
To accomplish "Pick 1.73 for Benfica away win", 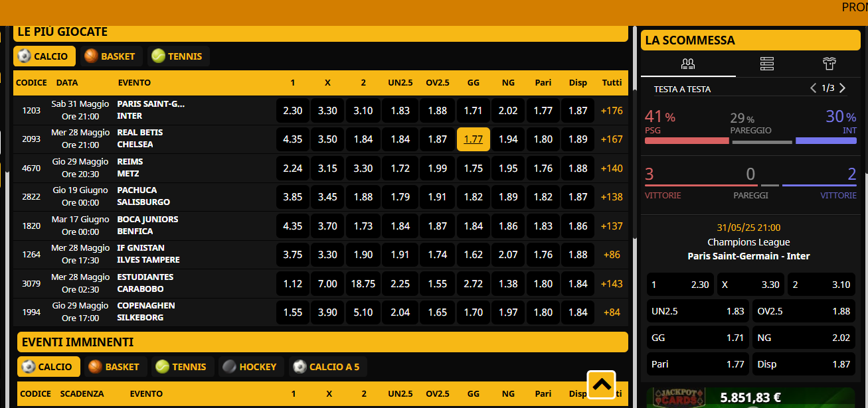I will 363,226.
